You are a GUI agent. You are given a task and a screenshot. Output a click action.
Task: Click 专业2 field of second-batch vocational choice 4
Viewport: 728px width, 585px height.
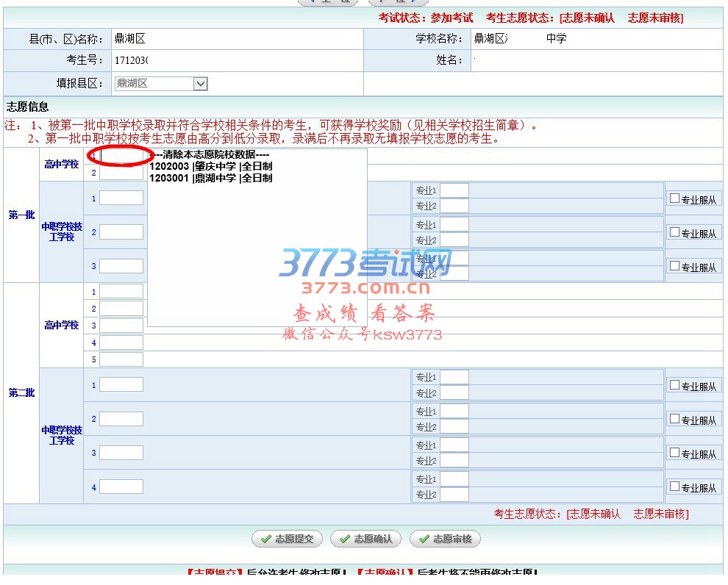(454, 495)
